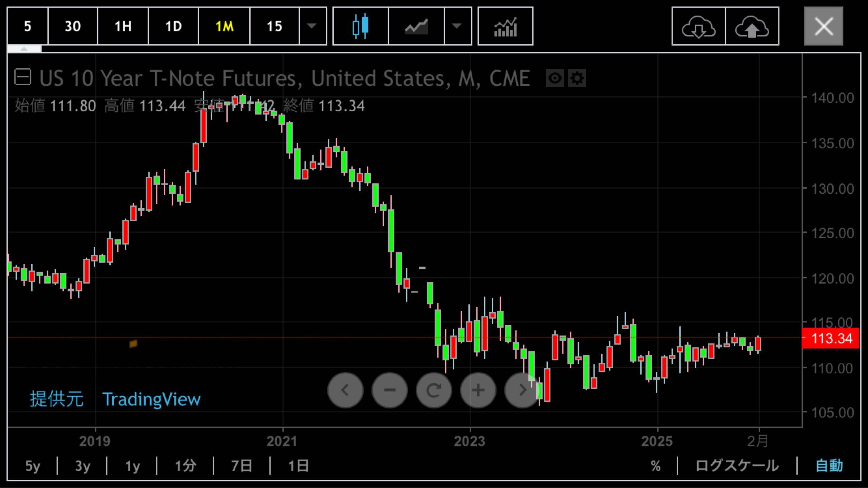The height and width of the screenshot is (488, 868).
Task: Select the candlestick chart type icon
Action: (x=360, y=26)
